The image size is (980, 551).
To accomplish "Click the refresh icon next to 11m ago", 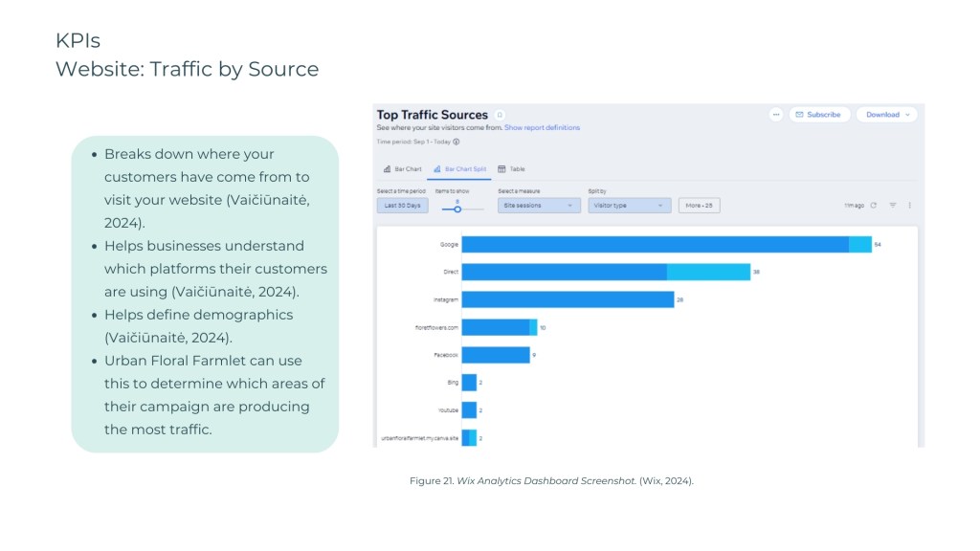I will (x=874, y=205).
